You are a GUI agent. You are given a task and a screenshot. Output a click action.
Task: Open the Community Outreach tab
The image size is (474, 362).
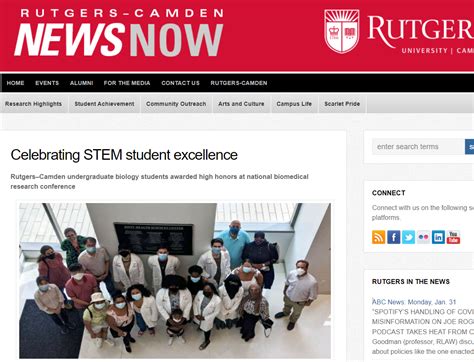pos(176,104)
